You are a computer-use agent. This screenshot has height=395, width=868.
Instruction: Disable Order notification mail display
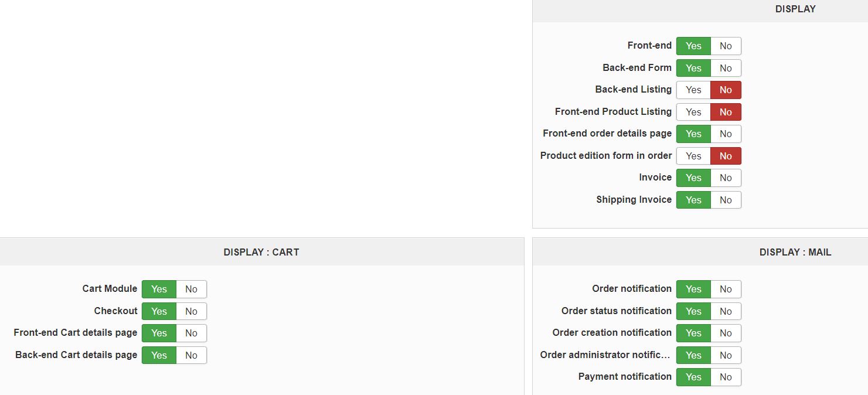[726, 289]
